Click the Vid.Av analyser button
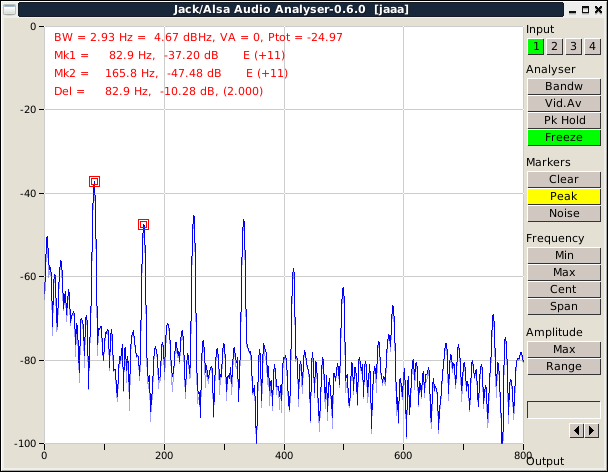 [x=563, y=104]
